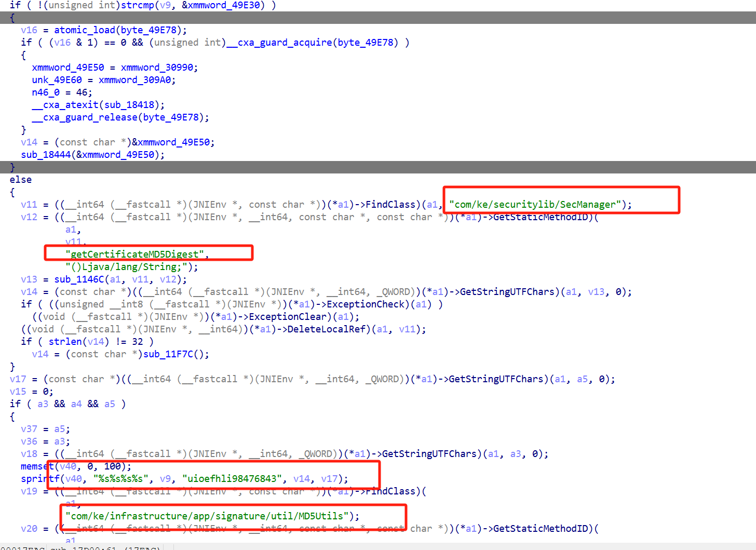
Task: Open sub_1146C function reference
Action: pyautogui.click(x=79, y=279)
